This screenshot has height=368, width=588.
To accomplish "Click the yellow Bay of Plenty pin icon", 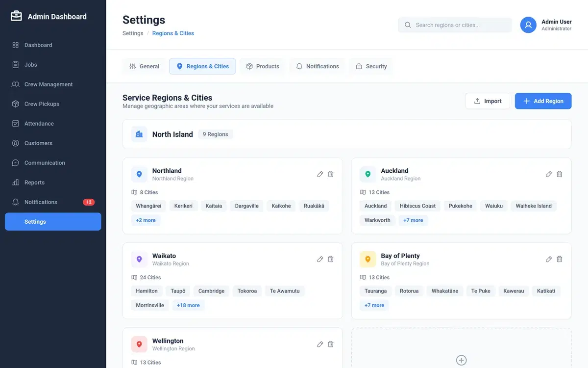I will [x=368, y=259].
